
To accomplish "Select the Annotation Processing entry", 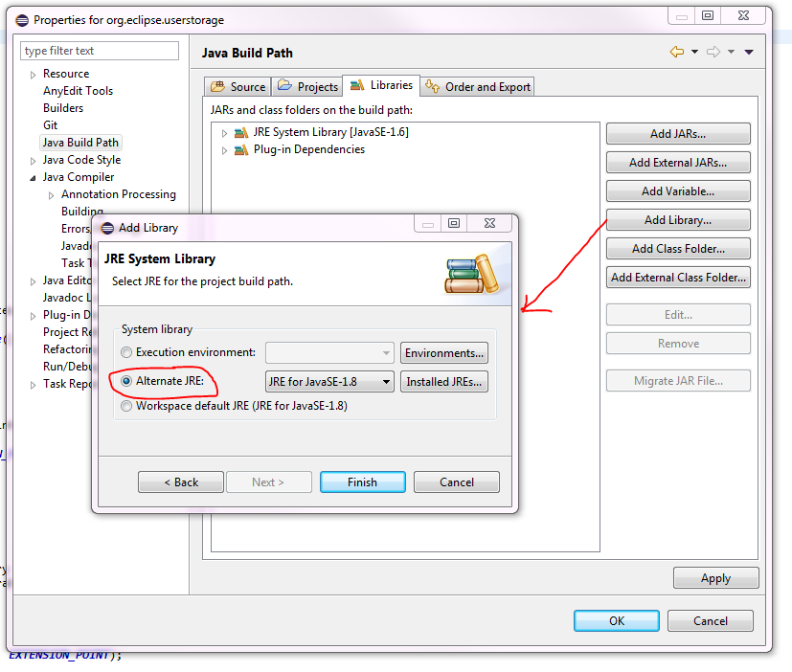I will point(119,194).
